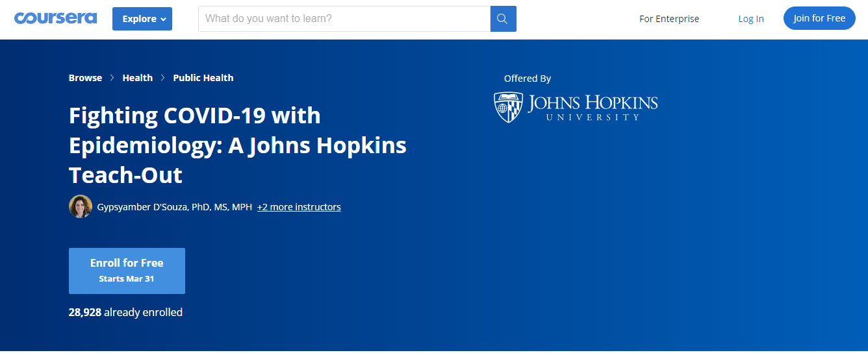Image resolution: width=868 pixels, height=355 pixels.
Task: Open the Explore dropdown menu
Action: (144, 19)
